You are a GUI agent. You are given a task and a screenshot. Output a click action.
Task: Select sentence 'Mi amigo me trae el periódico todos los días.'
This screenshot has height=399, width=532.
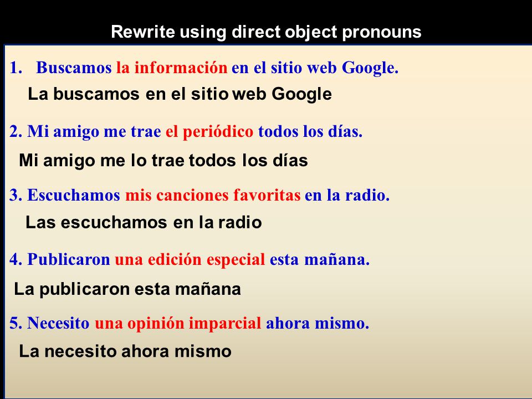pyautogui.click(x=195, y=131)
